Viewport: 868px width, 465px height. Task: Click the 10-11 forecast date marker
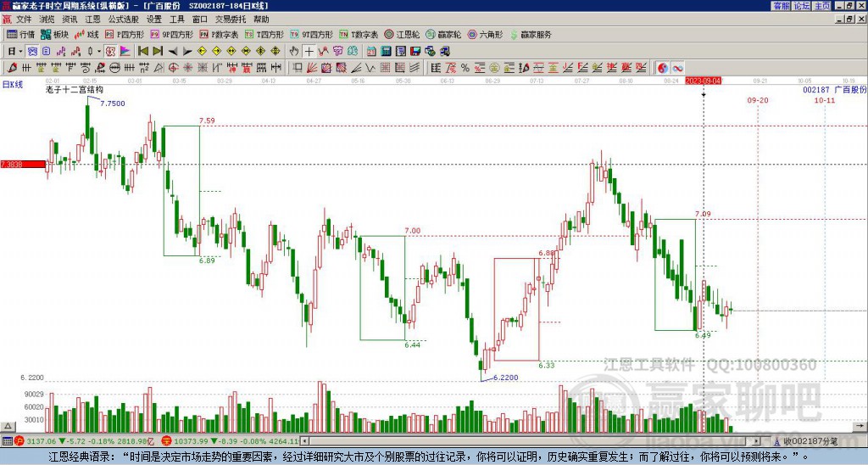coord(824,100)
